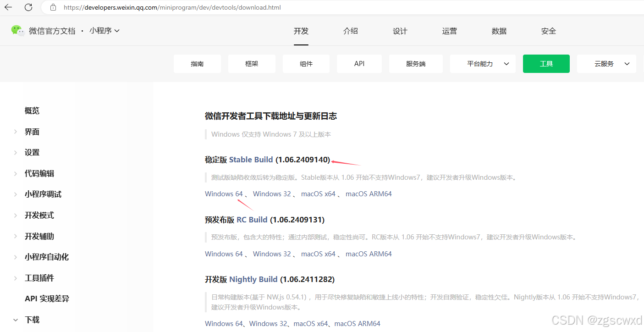Click the RC version number (1.06.2409131)

(297, 220)
